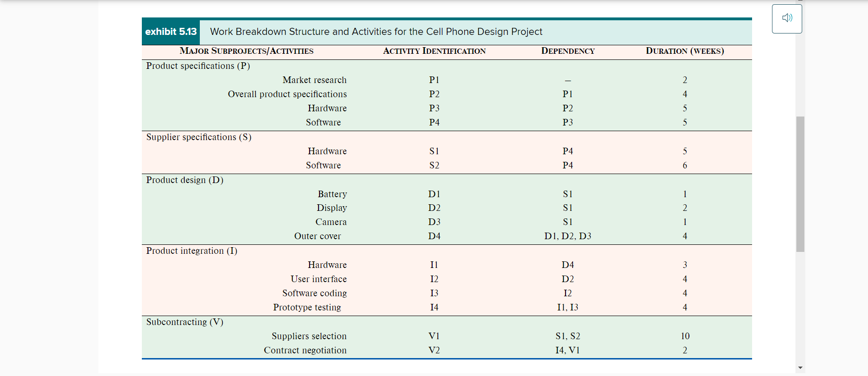
Task: Click the Product design (D) section heading
Action: [x=185, y=180]
